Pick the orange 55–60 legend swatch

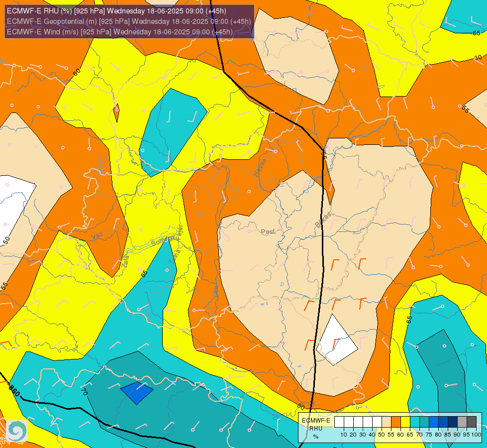396,422
